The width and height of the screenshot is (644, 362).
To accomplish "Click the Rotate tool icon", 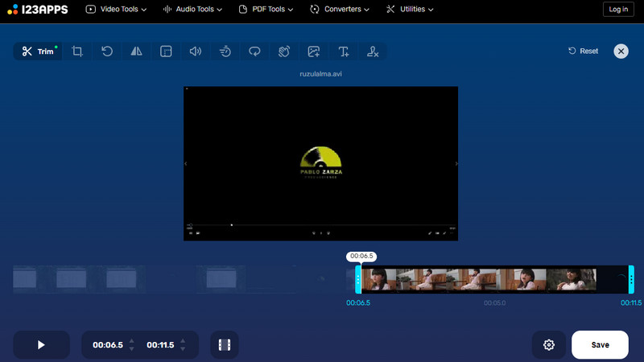I will pos(107,51).
